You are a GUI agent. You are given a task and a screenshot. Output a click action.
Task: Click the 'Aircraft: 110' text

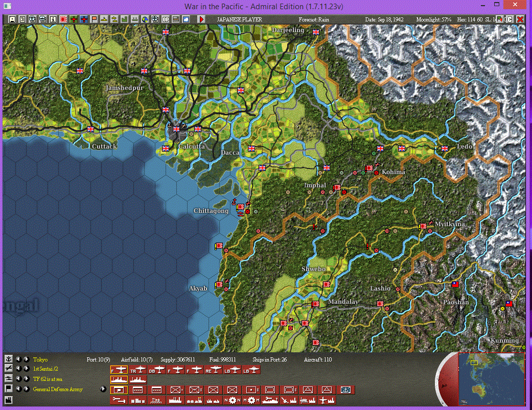click(318, 359)
